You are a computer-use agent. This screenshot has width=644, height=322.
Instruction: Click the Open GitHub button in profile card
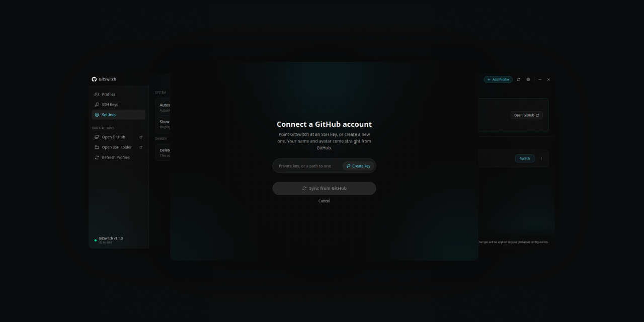(x=527, y=115)
